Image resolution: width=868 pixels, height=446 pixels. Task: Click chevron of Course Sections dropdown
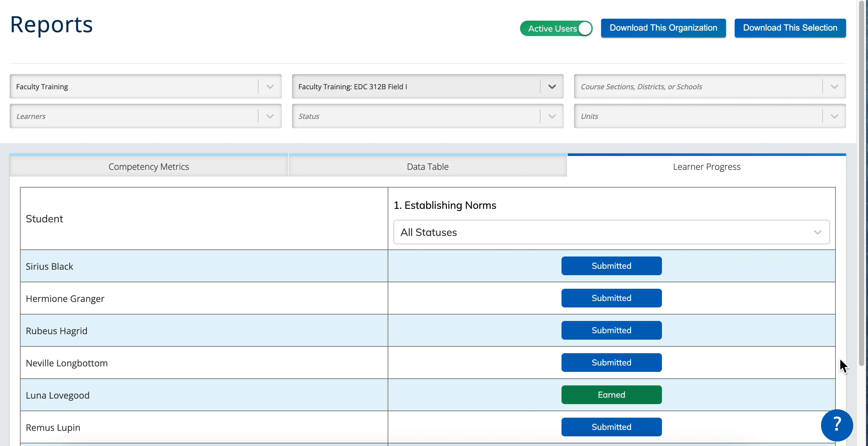[834, 87]
